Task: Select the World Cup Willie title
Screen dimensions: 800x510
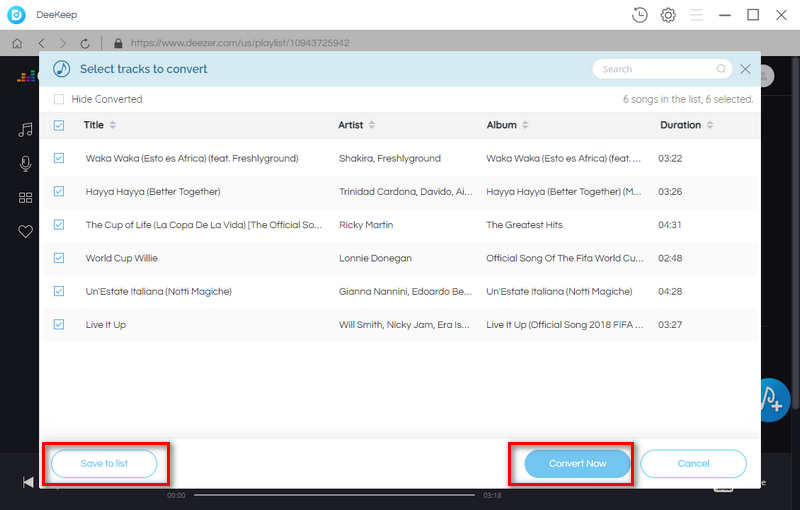Action: (121, 258)
